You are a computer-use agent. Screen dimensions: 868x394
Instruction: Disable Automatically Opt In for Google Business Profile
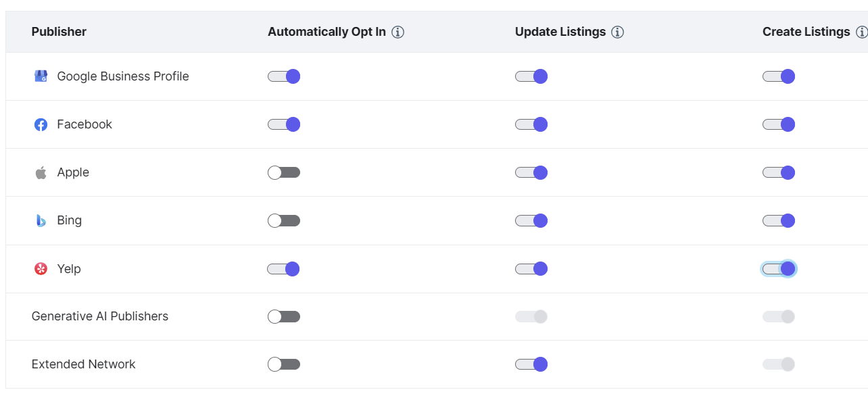coord(284,76)
